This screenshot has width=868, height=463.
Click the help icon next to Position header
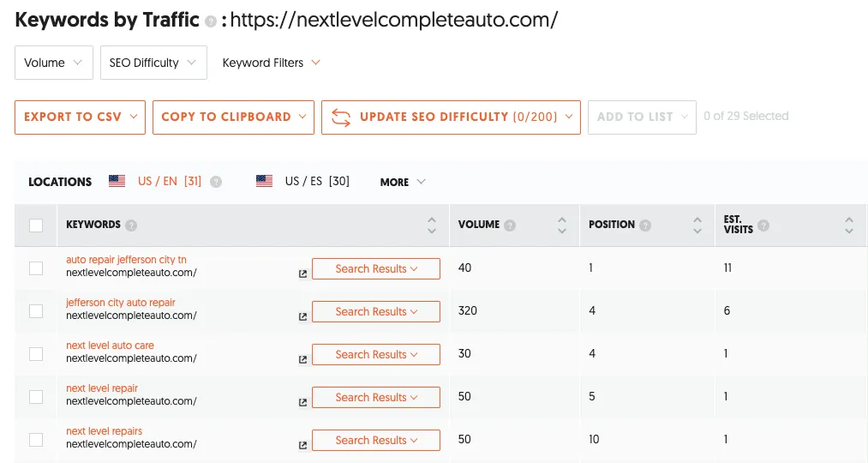[x=645, y=225]
